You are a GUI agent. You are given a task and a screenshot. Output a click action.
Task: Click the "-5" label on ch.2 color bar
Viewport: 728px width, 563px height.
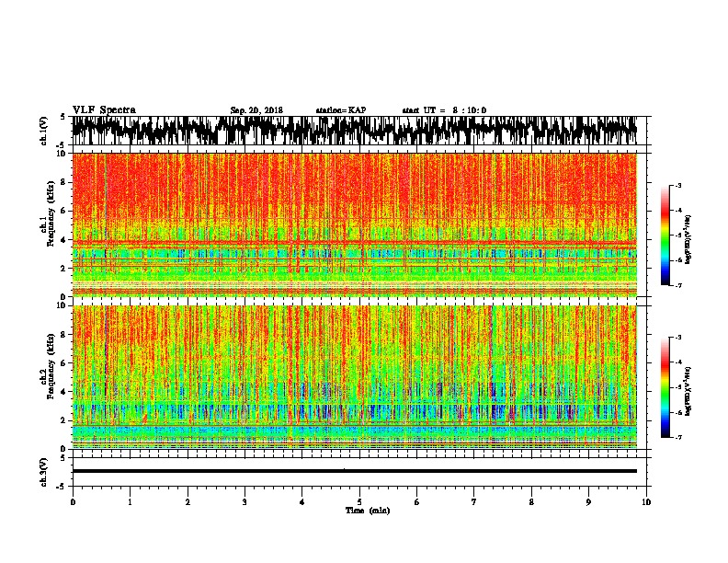pos(677,387)
